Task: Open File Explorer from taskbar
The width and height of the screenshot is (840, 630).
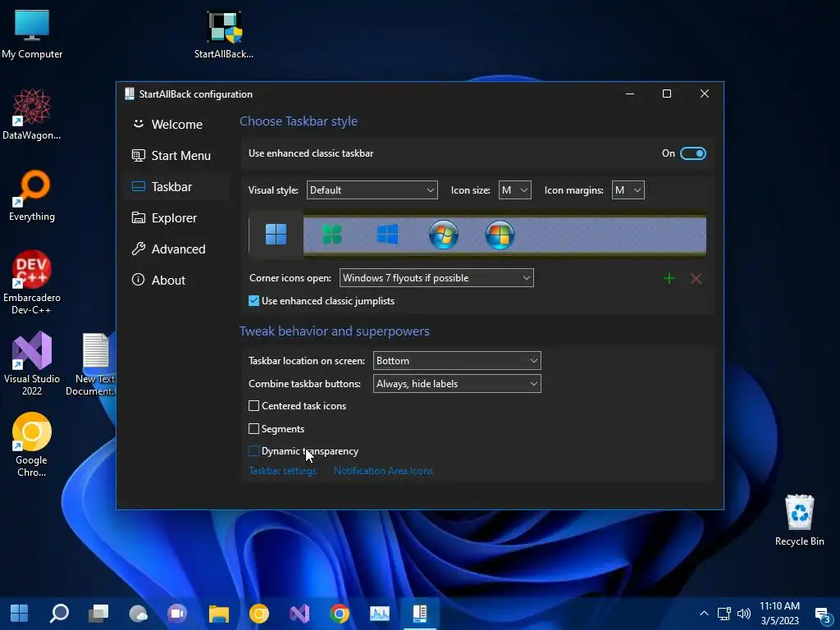Action: 218,614
